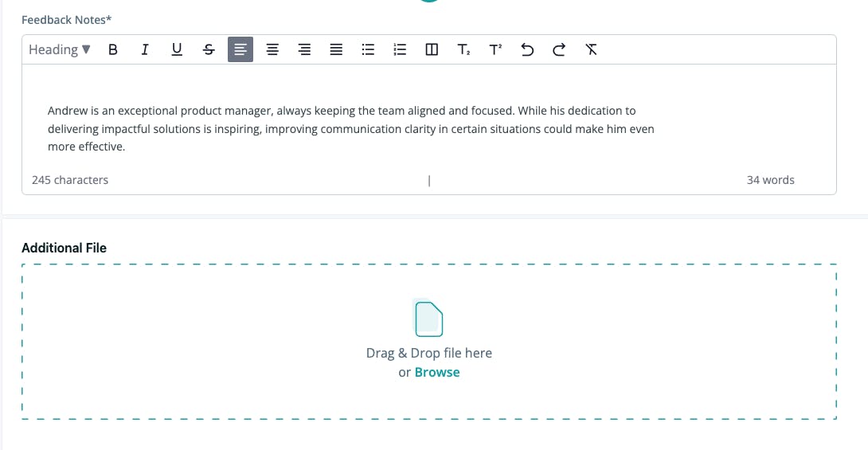Open the Heading style dropdown
This screenshot has width=868, height=450.
59,49
